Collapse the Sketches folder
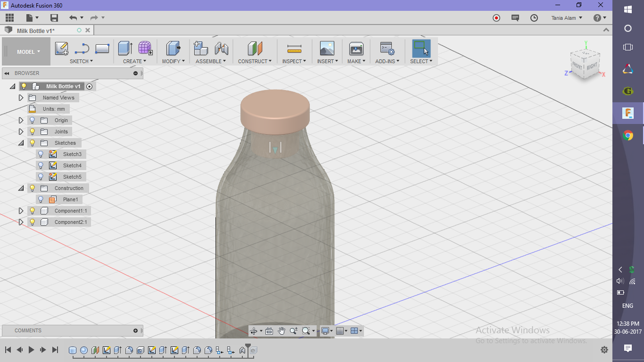Screen dimensions: 644x362 tap(21, 143)
